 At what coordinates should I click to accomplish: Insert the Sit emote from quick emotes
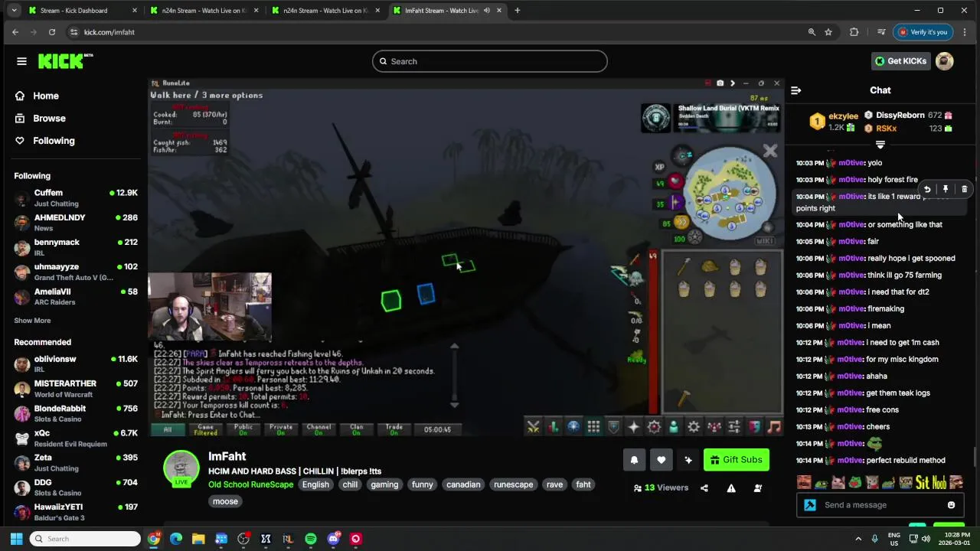[922, 482]
